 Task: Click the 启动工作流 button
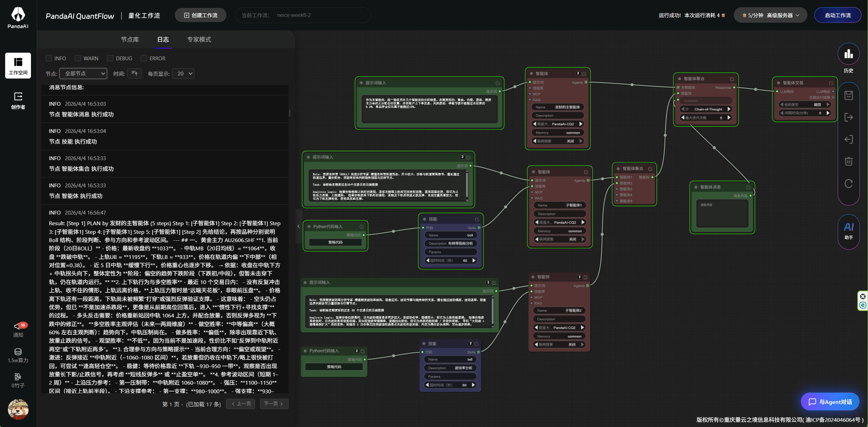(x=837, y=15)
